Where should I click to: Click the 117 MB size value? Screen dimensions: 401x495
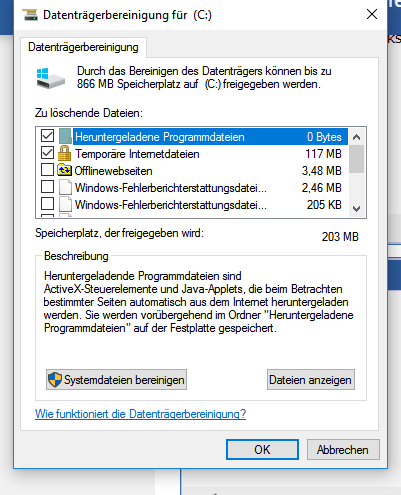pyautogui.click(x=323, y=154)
